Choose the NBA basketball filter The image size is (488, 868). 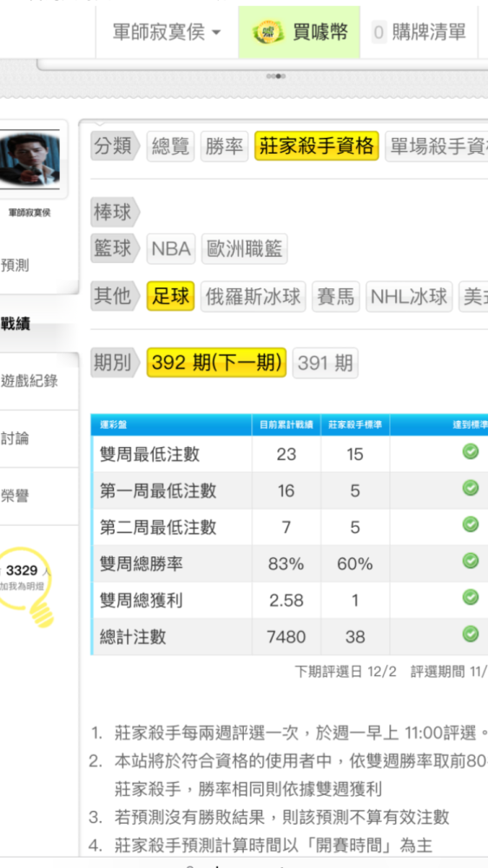171,249
